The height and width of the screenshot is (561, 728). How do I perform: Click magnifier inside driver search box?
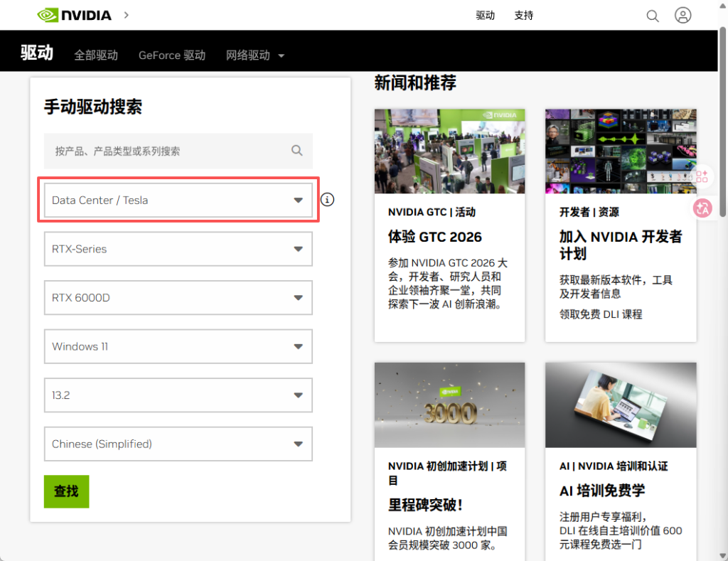[x=297, y=151]
